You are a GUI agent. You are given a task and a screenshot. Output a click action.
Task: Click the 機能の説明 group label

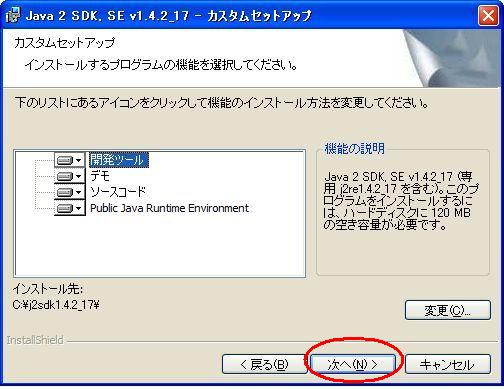pos(355,148)
